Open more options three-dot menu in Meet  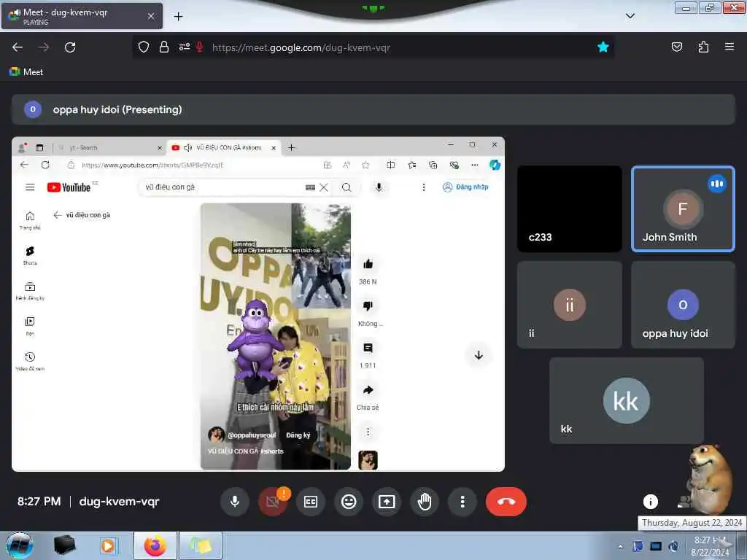[x=462, y=502]
